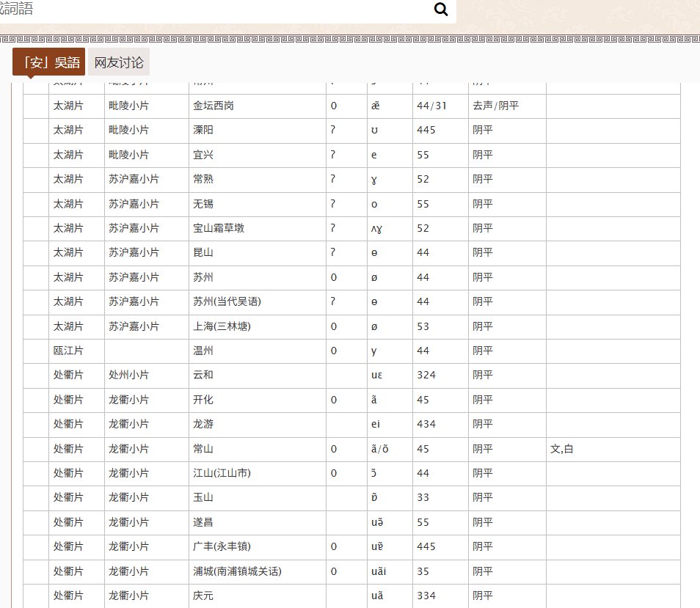The width and height of the screenshot is (700, 608).
Task: Select the 玉山 location cell
Action: (x=257, y=498)
